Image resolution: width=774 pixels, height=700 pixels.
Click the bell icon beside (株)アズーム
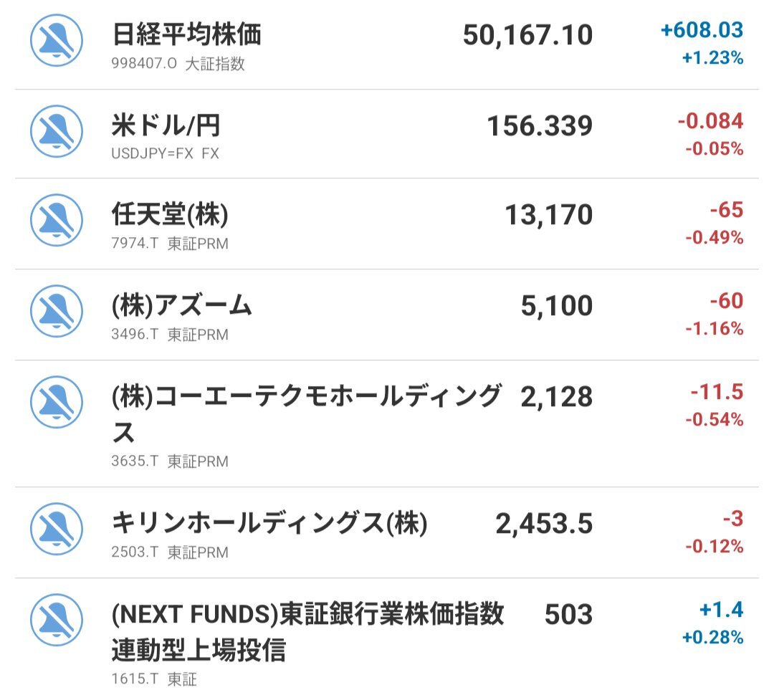(57, 312)
